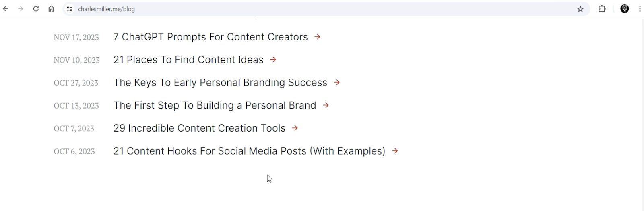Bookmark this page with the star icon
Image resolution: width=644 pixels, height=211 pixels.
(x=580, y=9)
